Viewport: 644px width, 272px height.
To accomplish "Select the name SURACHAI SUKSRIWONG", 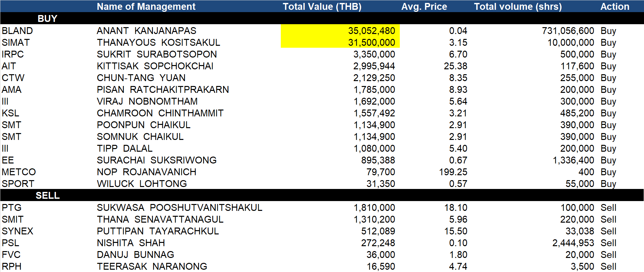I will pyautogui.click(x=157, y=160).
